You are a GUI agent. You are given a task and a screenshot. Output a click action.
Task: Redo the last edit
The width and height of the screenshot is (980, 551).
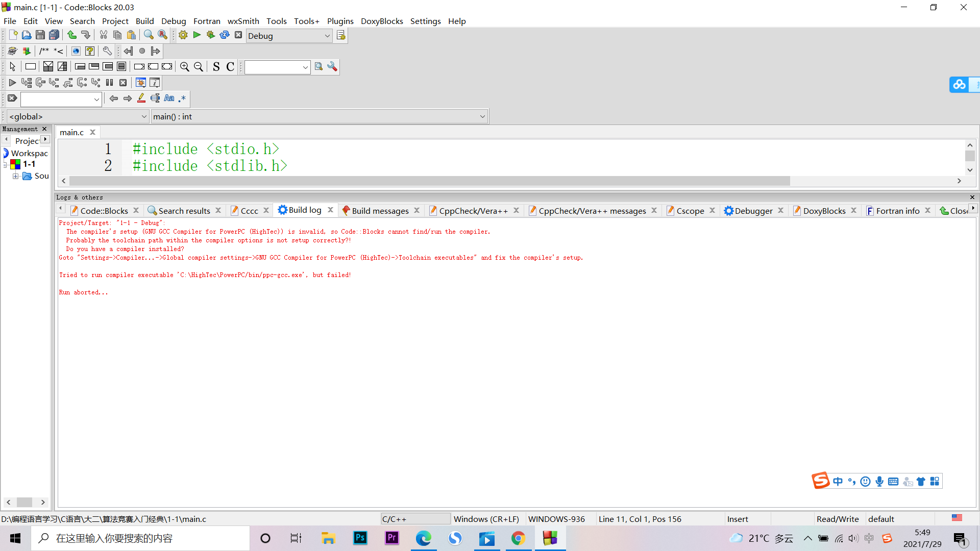86,35
